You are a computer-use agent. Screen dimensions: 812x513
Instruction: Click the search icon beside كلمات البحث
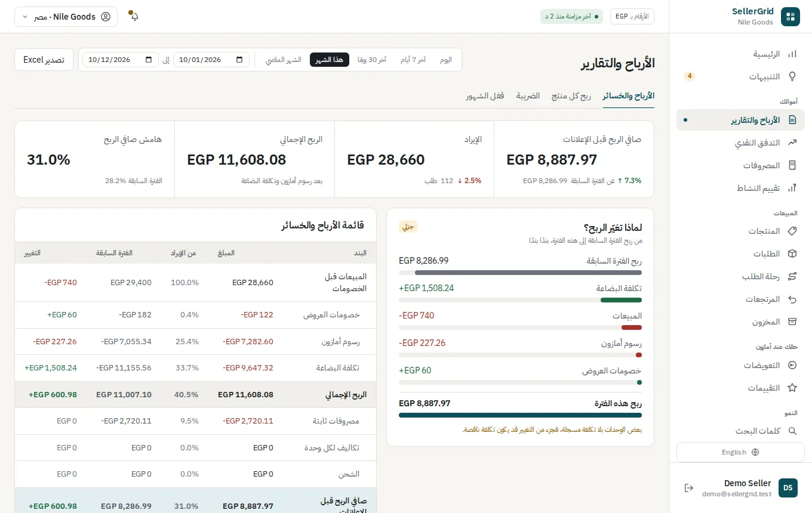point(792,431)
